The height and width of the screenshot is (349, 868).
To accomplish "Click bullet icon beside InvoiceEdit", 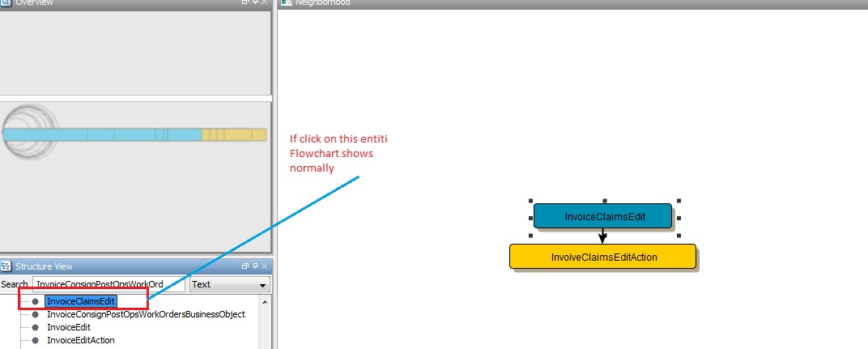I will tap(35, 327).
